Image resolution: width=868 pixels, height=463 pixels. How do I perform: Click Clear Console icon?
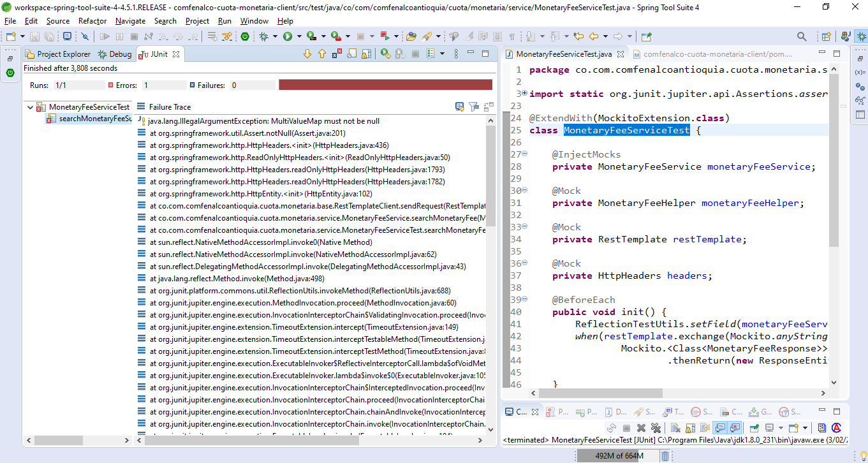click(675, 428)
